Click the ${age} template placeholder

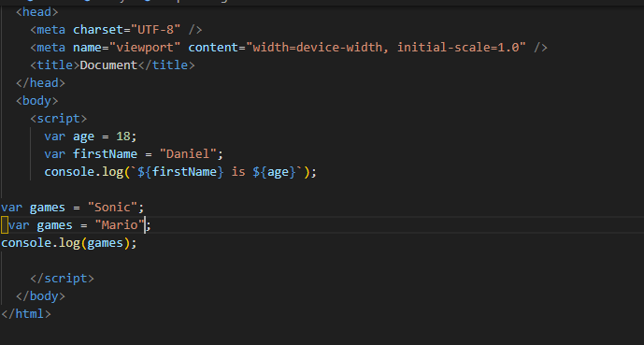[x=275, y=171]
